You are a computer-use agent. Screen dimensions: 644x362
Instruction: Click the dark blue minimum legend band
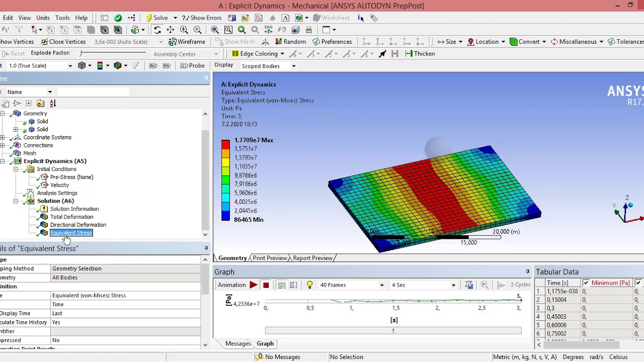[225, 216]
